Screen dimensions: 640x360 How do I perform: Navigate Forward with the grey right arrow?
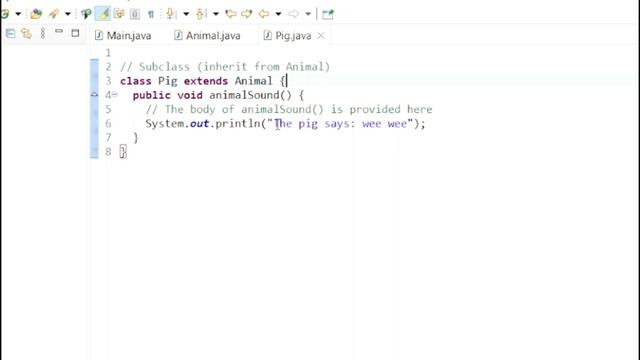click(x=293, y=14)
